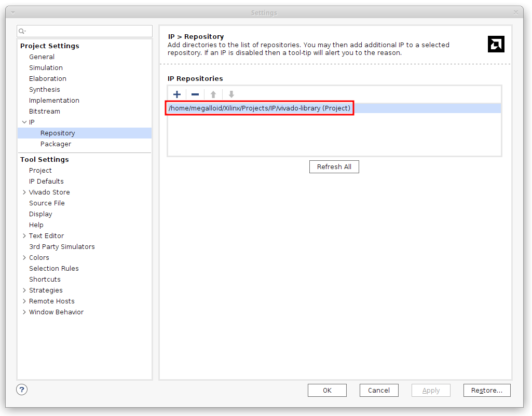Click the Remote Hosts label
The image size is (532, 416).
pos(51,301)
